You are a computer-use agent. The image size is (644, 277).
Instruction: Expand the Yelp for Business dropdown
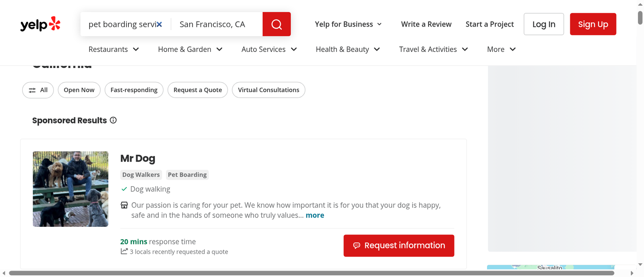(x=348, y=24)
